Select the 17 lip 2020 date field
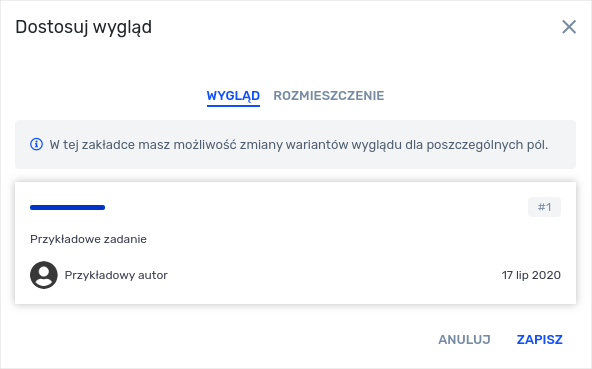Viewport: 592px width, 369px height. (531, 275)
